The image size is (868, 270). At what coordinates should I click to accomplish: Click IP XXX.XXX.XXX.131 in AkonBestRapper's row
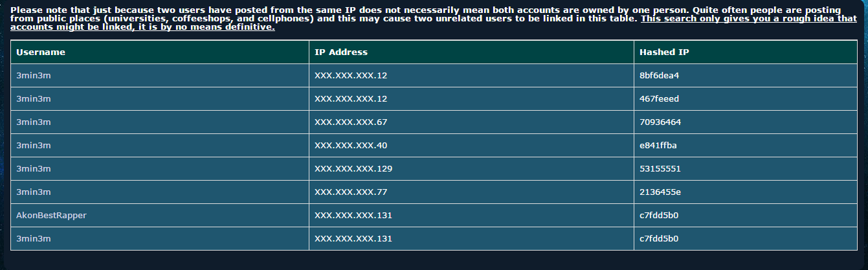coord(353,215)
